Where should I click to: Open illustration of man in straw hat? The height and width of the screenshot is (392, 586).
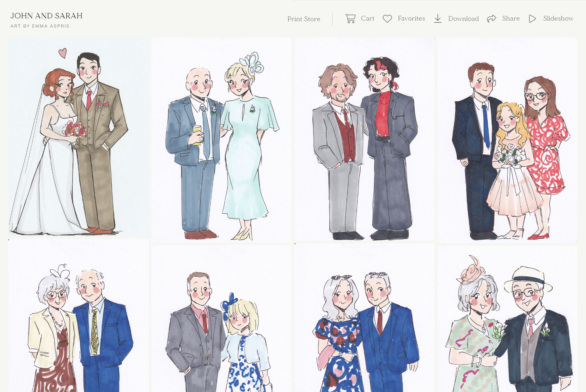click(x=507, y=319)
